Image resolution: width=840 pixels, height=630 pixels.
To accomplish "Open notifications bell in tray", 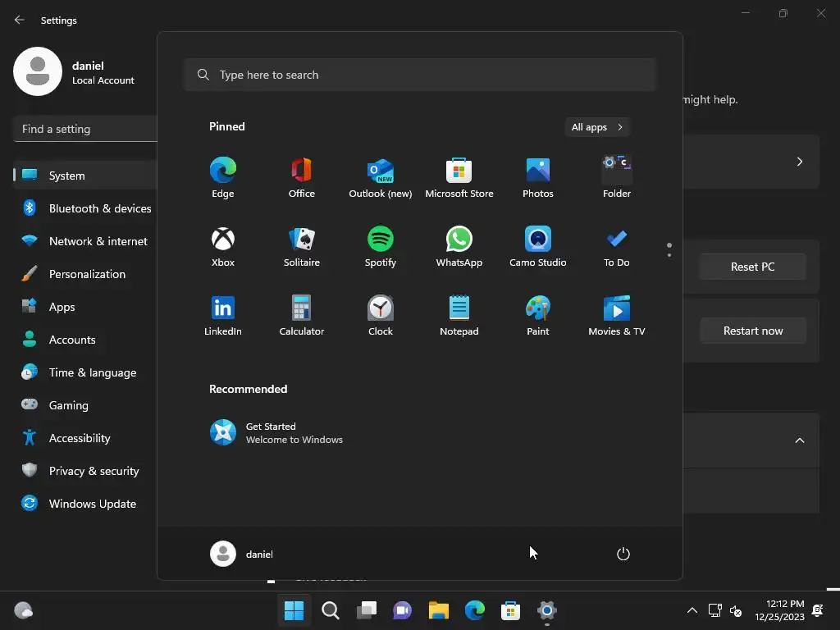I will coord(818,610).
